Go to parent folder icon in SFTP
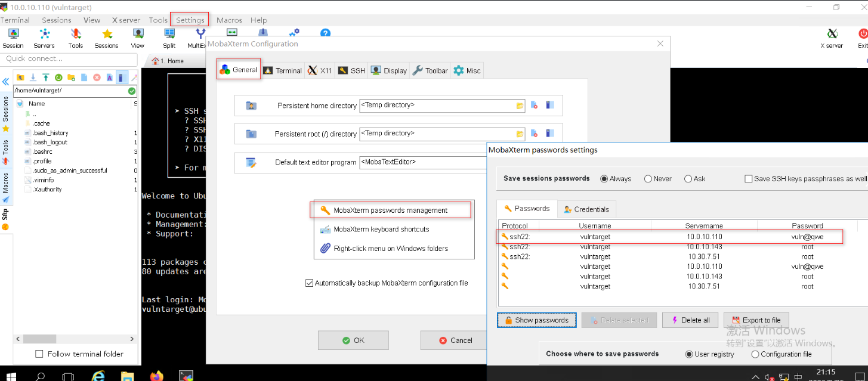868x381 pixels. tap(20, 78)
